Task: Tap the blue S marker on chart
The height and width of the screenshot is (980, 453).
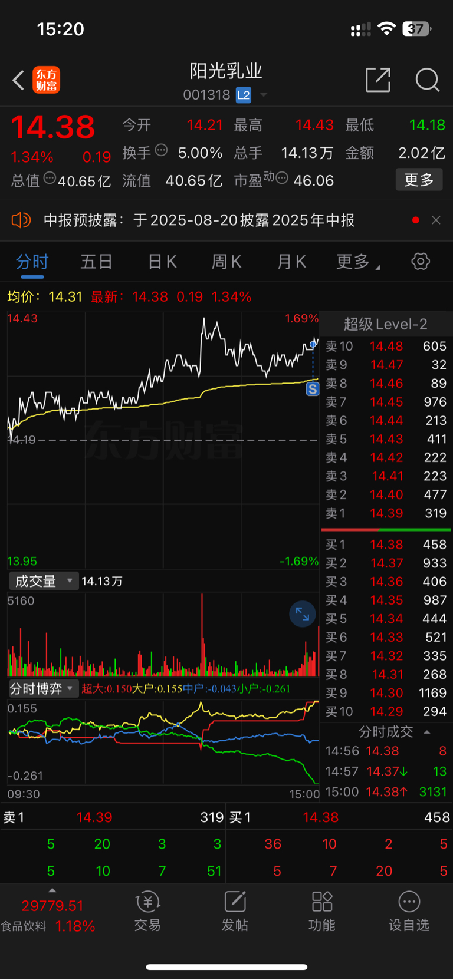Action: pyautogui.click(x=313, y=389)
